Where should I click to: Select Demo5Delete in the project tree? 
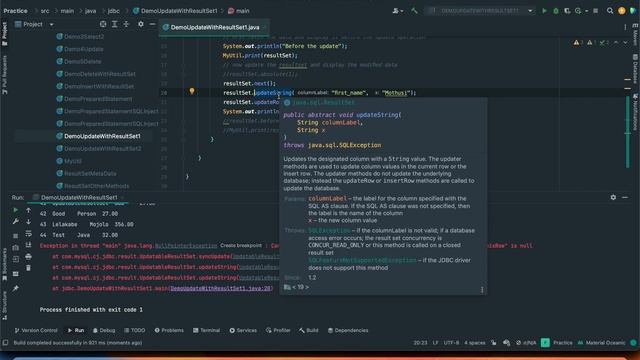click(x=78, y=62)
